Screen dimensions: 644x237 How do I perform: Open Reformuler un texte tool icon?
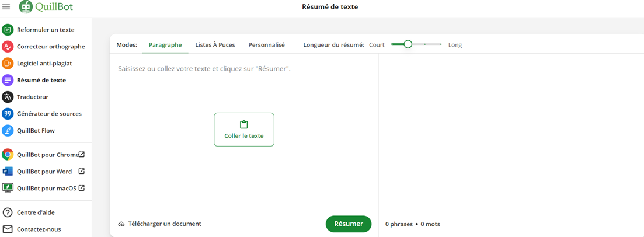coord(8,30)
